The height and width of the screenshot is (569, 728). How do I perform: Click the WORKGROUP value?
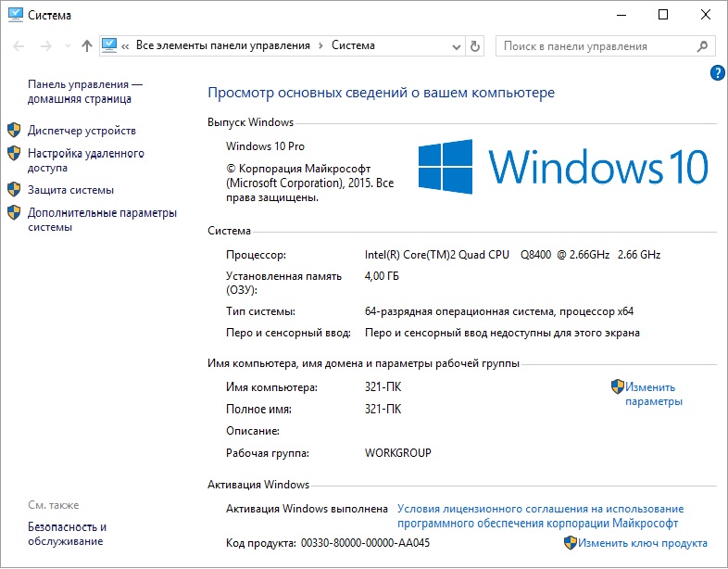click(x=398, y=453)
